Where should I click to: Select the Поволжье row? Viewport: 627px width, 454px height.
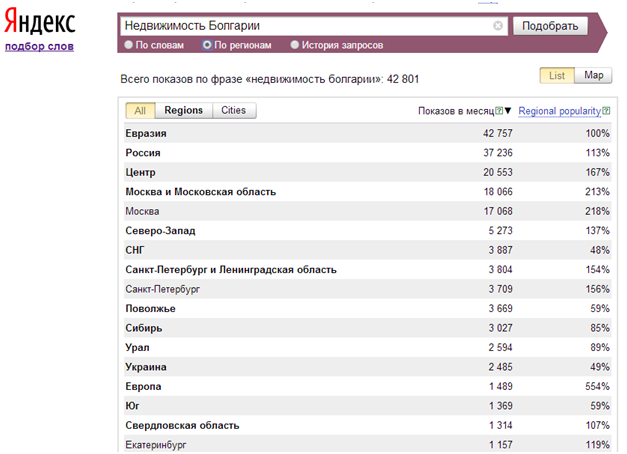pos(367,308)
